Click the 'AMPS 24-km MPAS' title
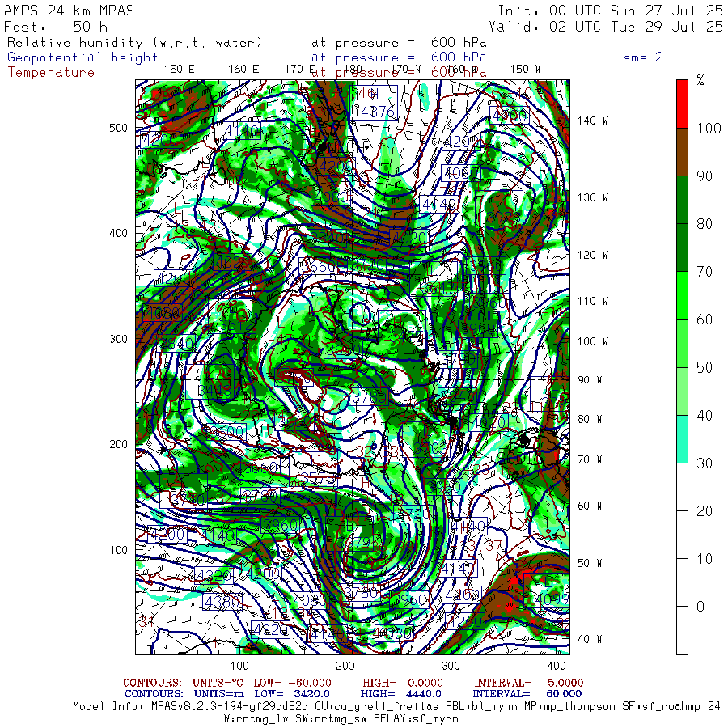The height and width of the screenshot is (728, 728). pos(69,11)
